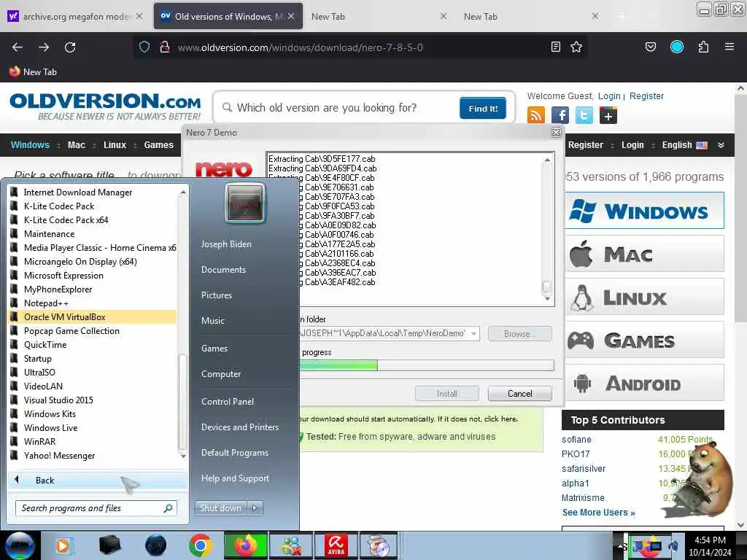Close the Nero 7 Demo dialog
747x560 pixels.
[x=555, y=133]
